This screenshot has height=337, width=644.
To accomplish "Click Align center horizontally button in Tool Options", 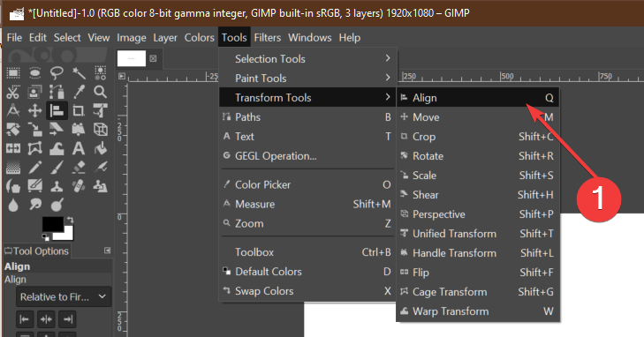I will [x=46, y=319].
